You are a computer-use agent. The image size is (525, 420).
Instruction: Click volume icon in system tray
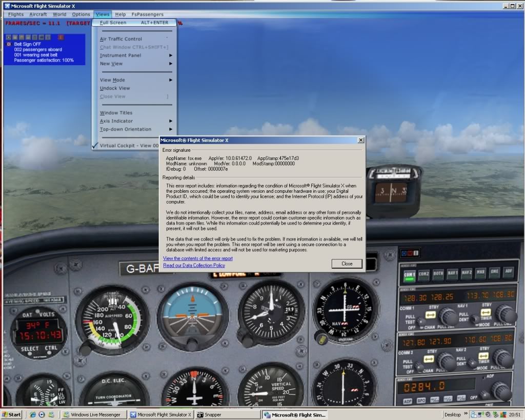(x=488, y=415)
